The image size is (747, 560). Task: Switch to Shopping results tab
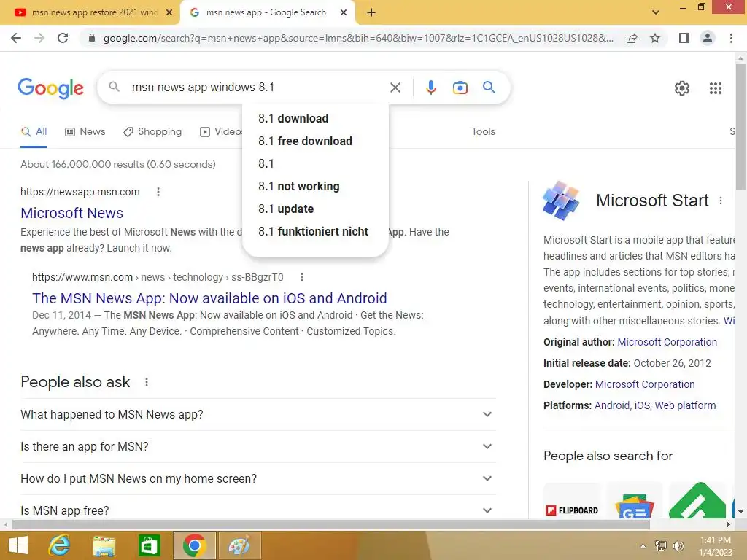(x=152, y=132)
